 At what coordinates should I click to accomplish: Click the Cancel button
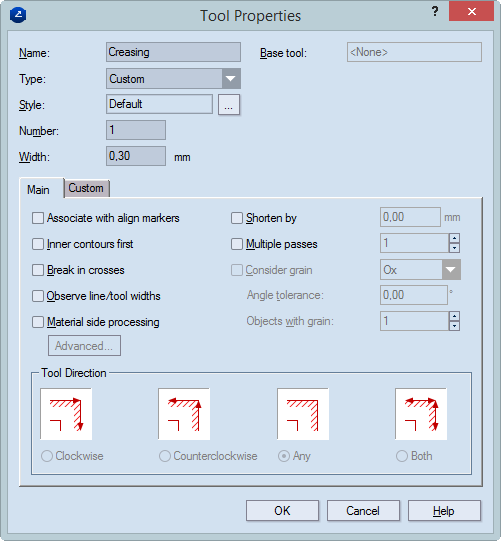coord(363,511)
